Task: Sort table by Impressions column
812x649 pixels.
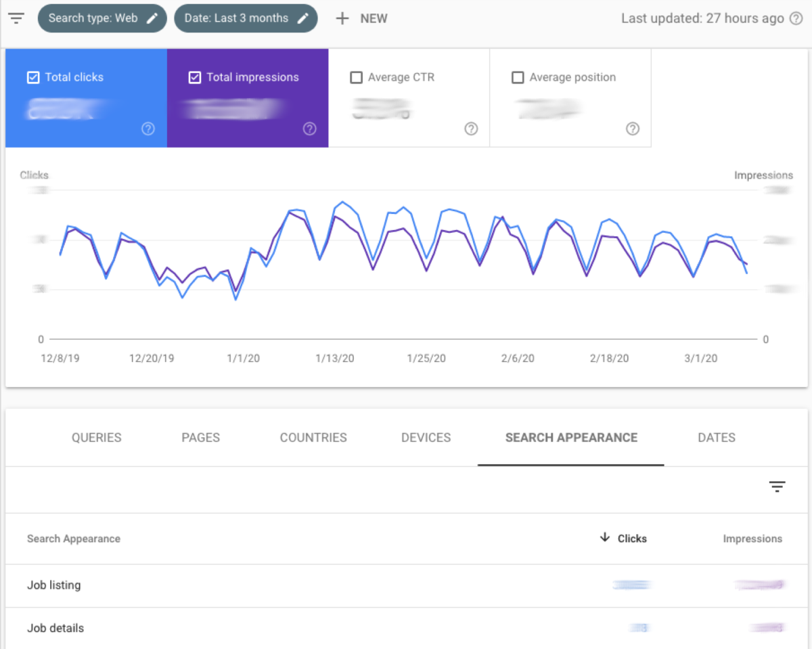Action: pyautogui.click(x=752, y=539)
